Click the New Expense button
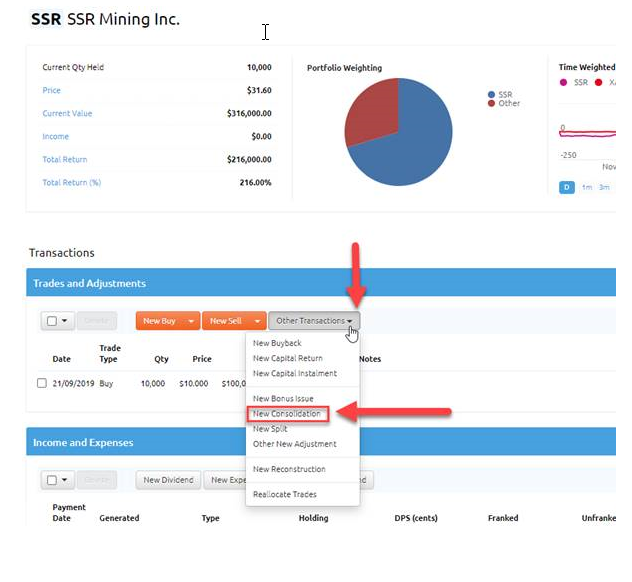This screenshot has height=582, width=632. click(x=225, y=480)
